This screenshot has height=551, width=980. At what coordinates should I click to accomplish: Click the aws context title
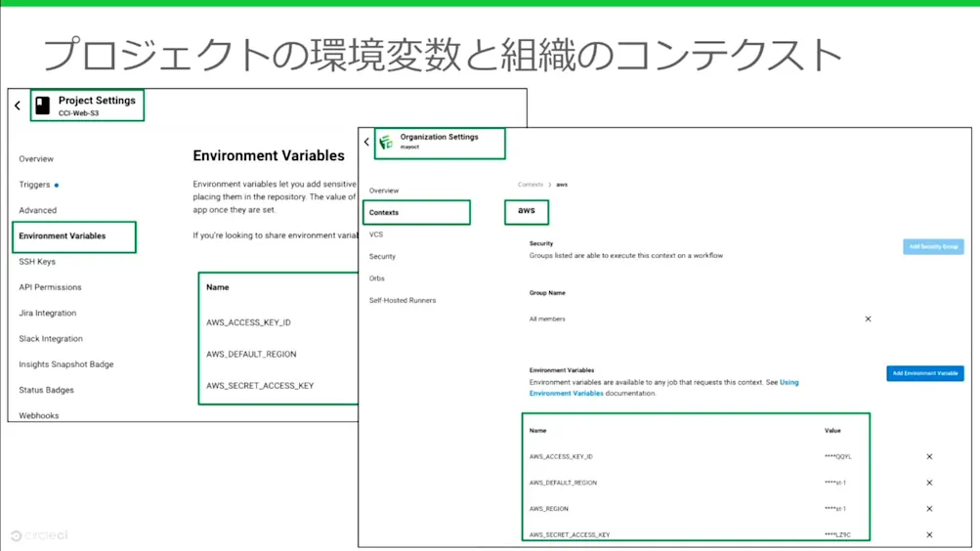(527, 211)
